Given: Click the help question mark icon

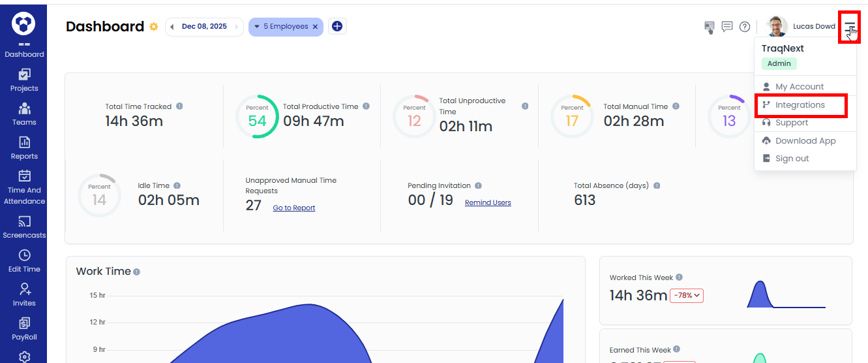Looking at the screenshot, I should coord(745,27).
